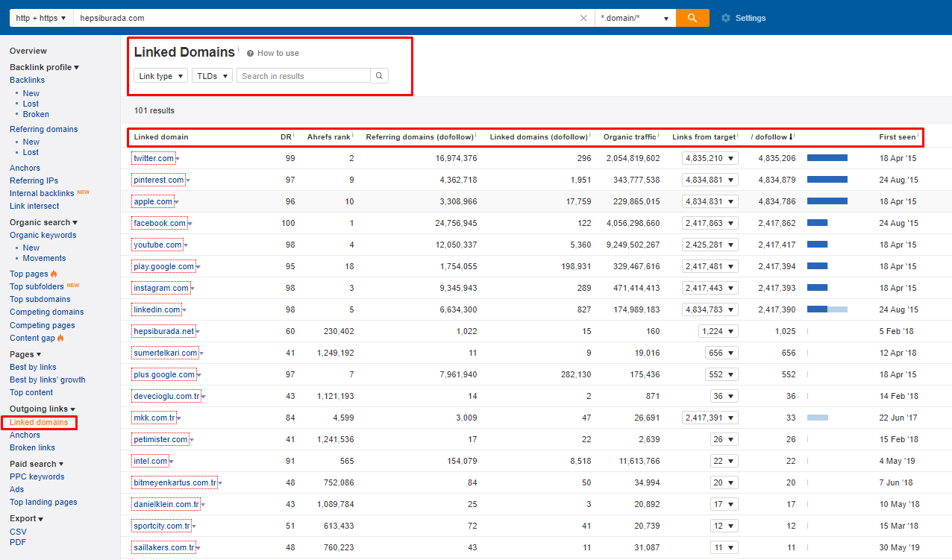Focus the hepsiburada.com URL input

[325, 18]
